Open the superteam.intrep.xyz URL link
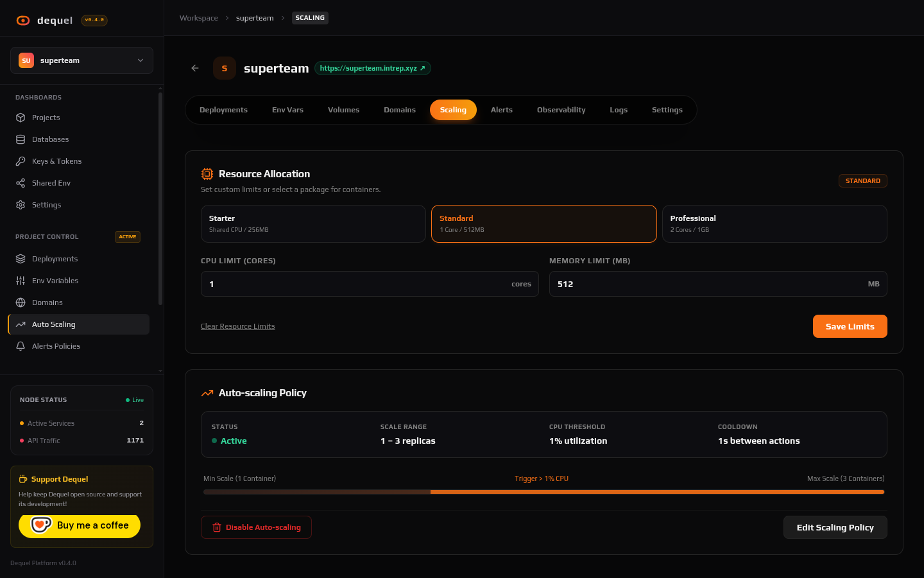 (x=372, y=68)
